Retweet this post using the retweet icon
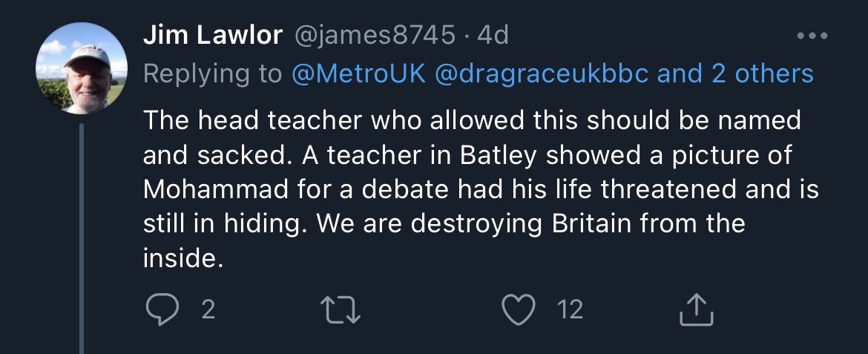The width and height of the screenshot is (868, 354). point(344,309)
